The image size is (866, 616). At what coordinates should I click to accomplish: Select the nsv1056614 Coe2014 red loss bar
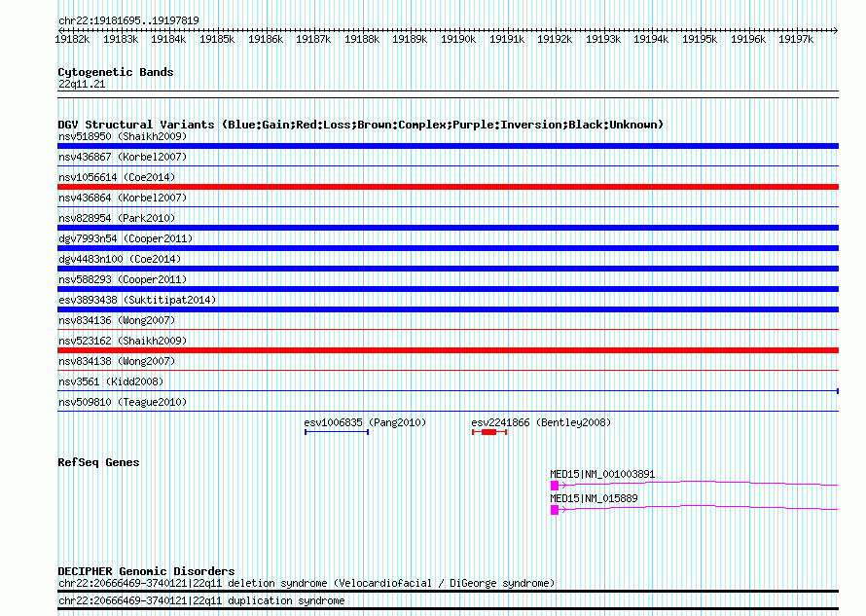[448, 187]
